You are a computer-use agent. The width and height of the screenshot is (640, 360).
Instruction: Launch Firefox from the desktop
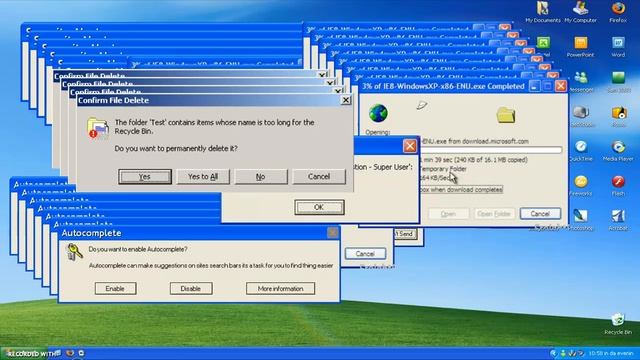(618, 11)
